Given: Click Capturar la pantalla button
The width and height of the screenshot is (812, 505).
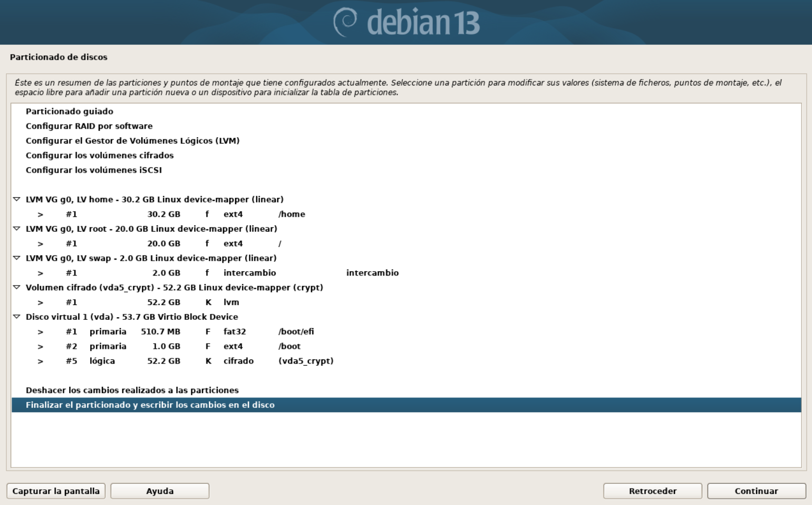Looking at the screenshot, I should 56,491.
